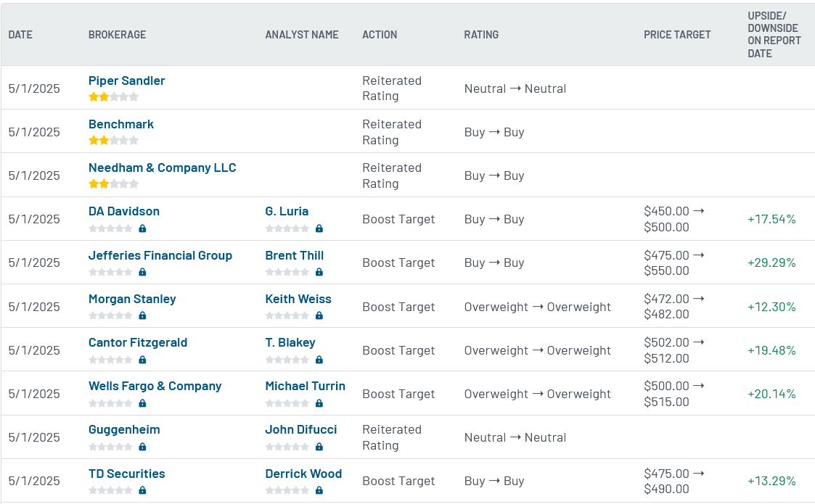815x504 pixels.
Task: Open the Cantor Fitzgerald brokerage link
Action: (138, 342)
